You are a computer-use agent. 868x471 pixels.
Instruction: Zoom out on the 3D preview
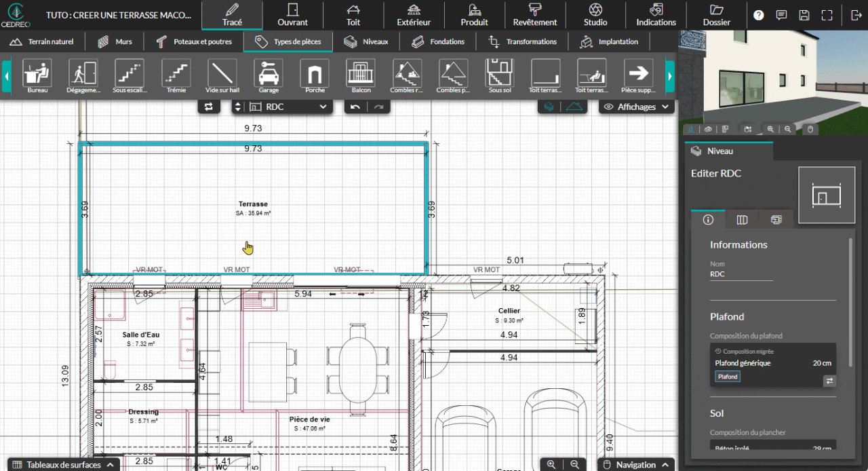pyautogui.click(x=788, y=129)
